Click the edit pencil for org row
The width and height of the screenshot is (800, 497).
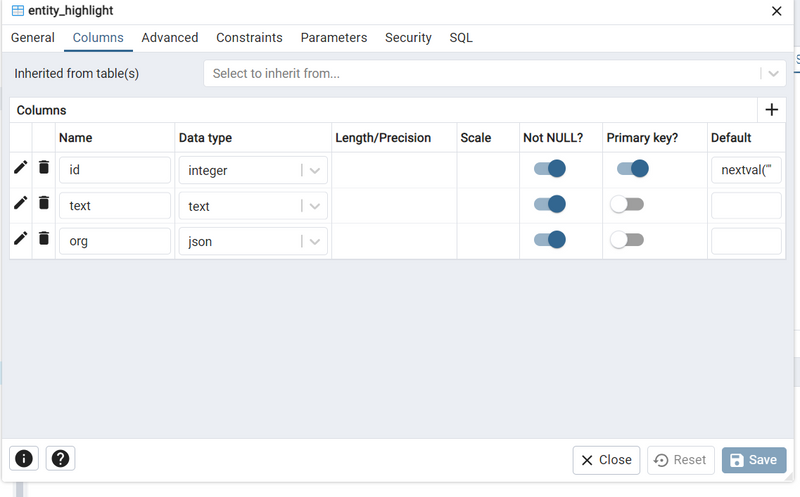[20, 239]
